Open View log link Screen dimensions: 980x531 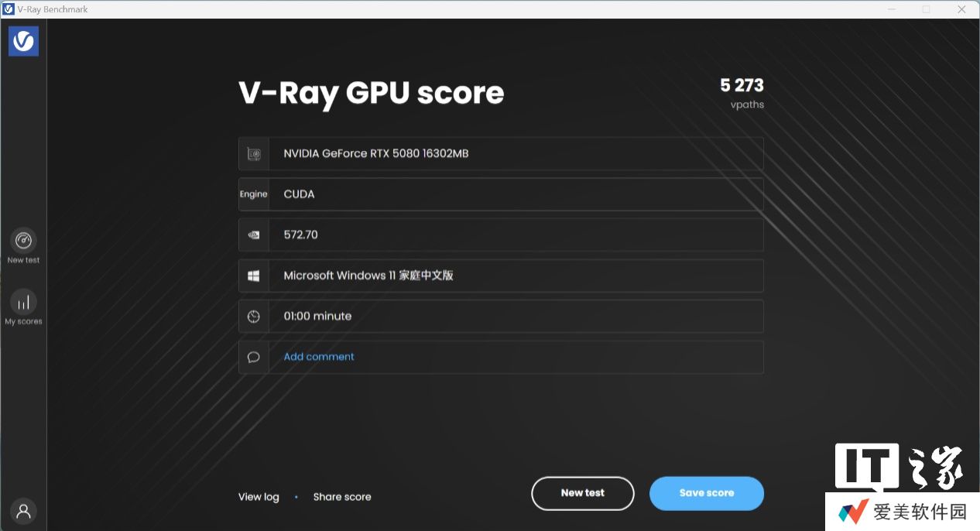point(259,497)
